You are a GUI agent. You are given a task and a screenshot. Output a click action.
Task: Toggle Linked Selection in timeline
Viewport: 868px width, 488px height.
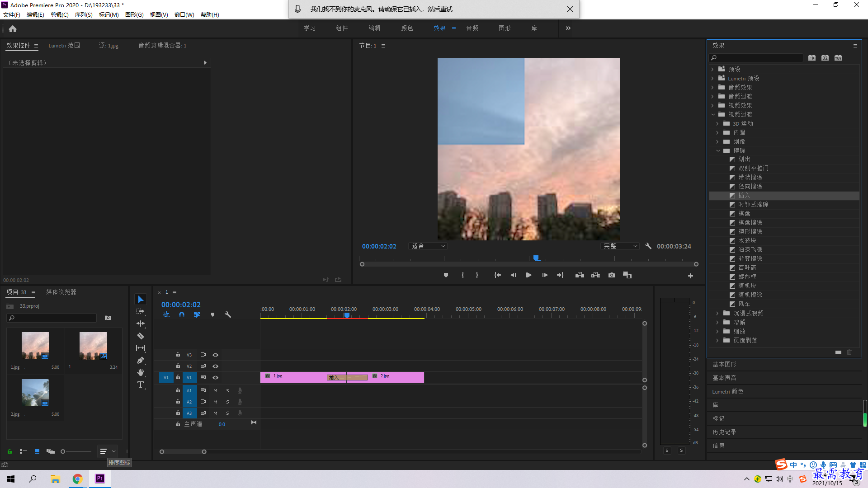pos(197,314)
